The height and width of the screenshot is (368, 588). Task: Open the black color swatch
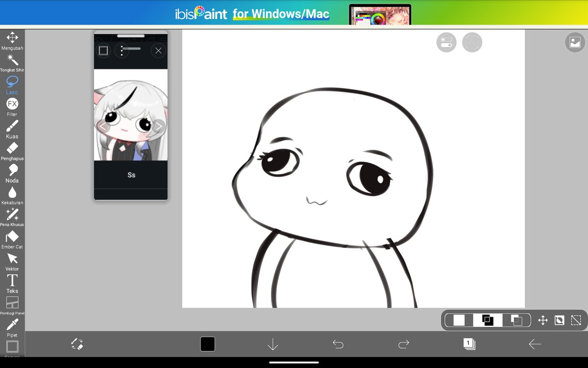[207, 344]
